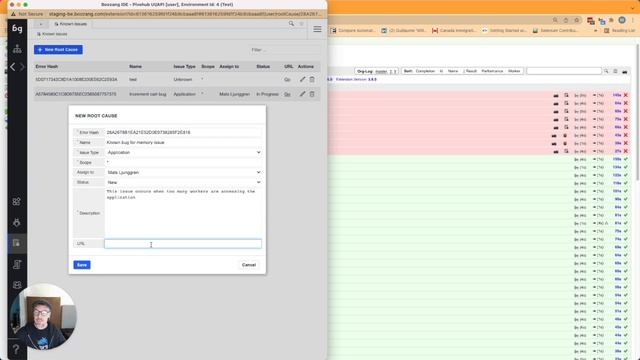Click into the Description text area
Viewport: 640px width, 360px height.
click(183, 212)
